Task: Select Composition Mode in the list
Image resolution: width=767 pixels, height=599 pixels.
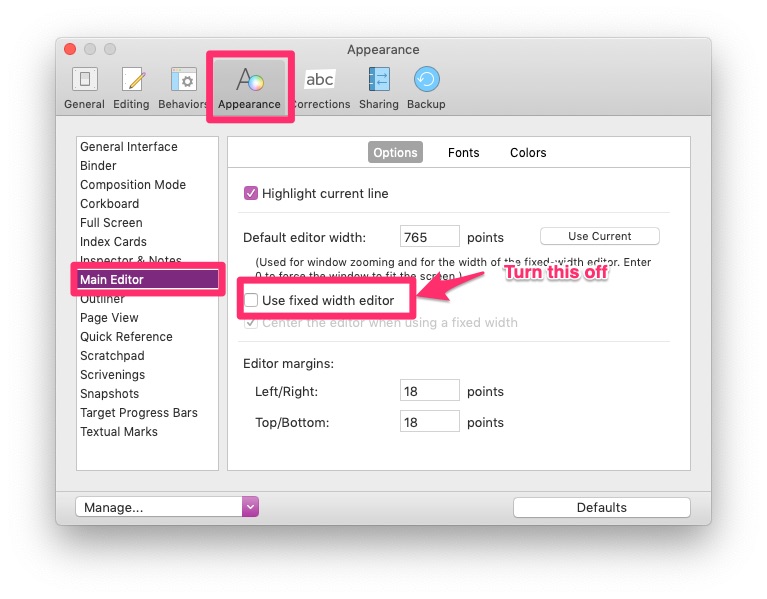Action: 147,185
